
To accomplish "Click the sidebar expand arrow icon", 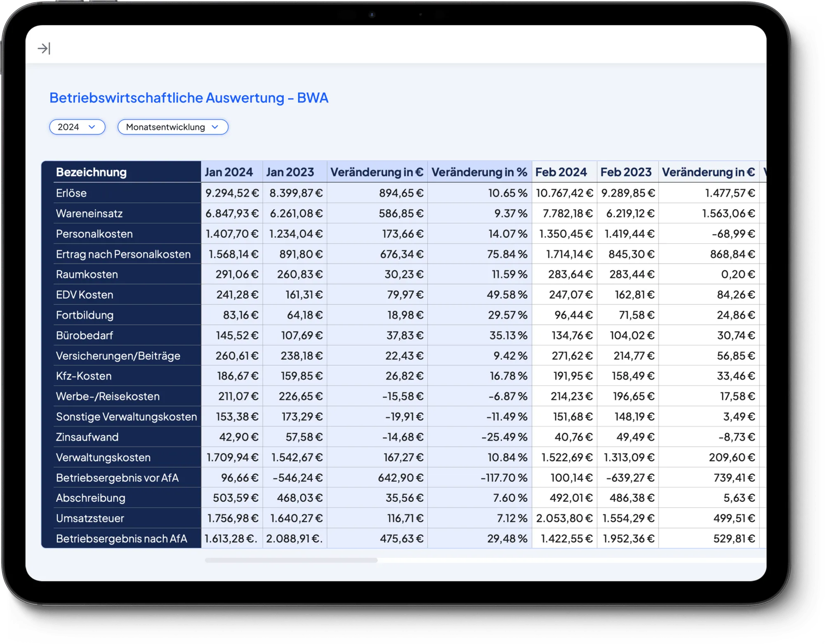I will (x=44, y=49).
